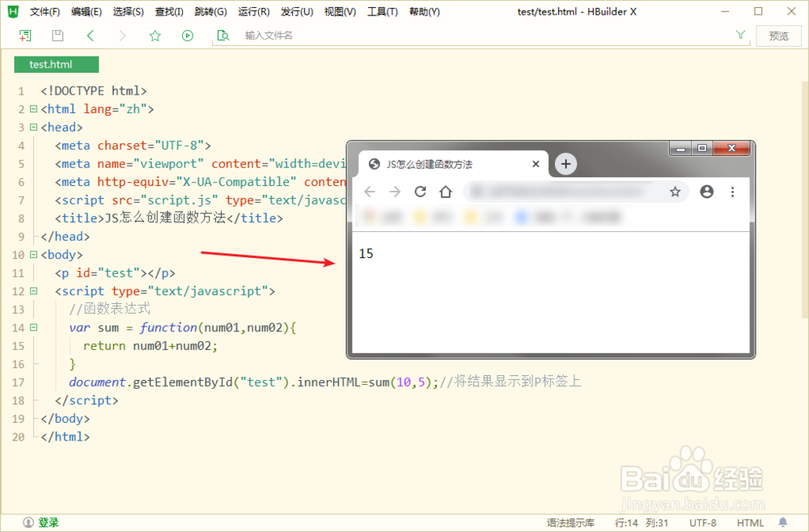Open file search with magnifier icon
This screenshot has width=809, height=532.
point(224,36)
